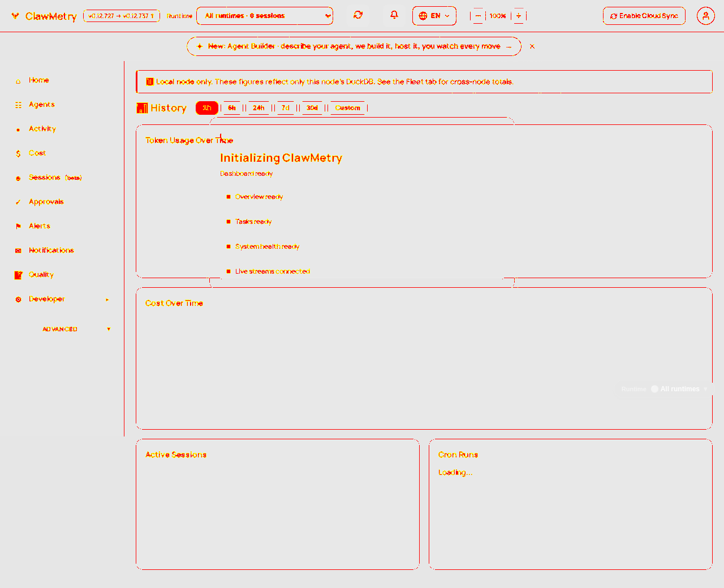Go to the Notifications page

point(51,250)
